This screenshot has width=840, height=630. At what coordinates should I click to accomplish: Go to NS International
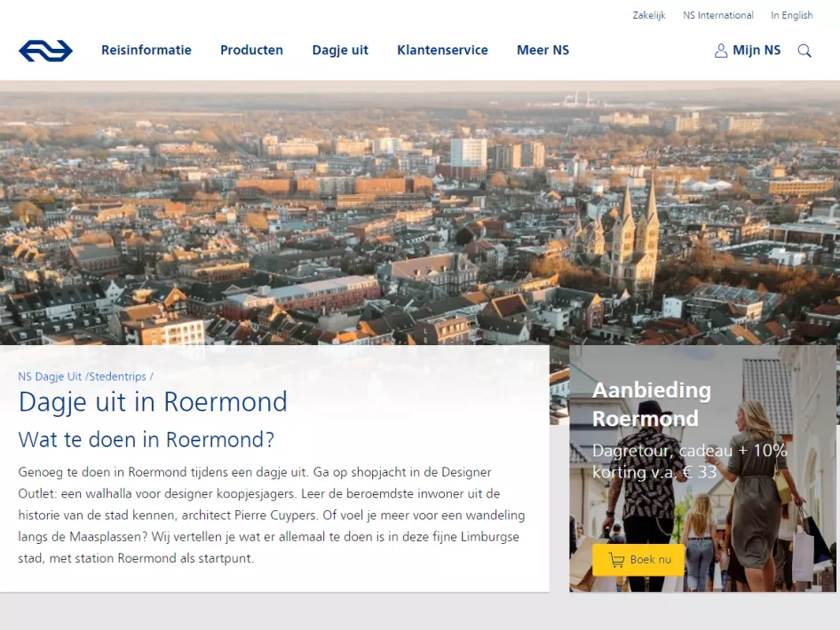[x=718, y=15]
